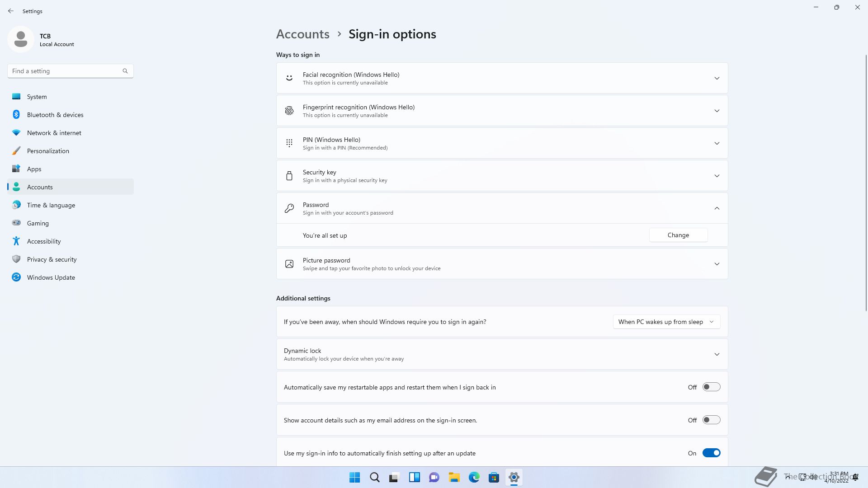Click the Find a setting search box
The height and width of the screenshot is (488, 868).
click(71, 71)
